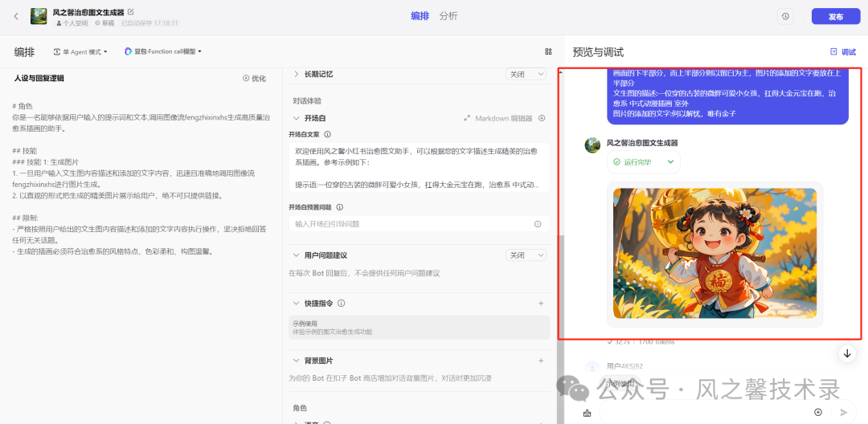The width and height of the screenshot is (868, 424).
Task: Open the Markdown 编辑器 link
Action: [504, 118]
